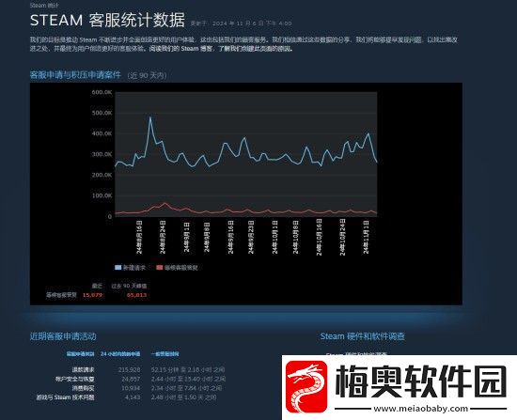Open the 'Steam 硬件和软件调查' heading link
Image resolution: width=517 pixels, height=420 pixels.
click(x=362, y=336)
